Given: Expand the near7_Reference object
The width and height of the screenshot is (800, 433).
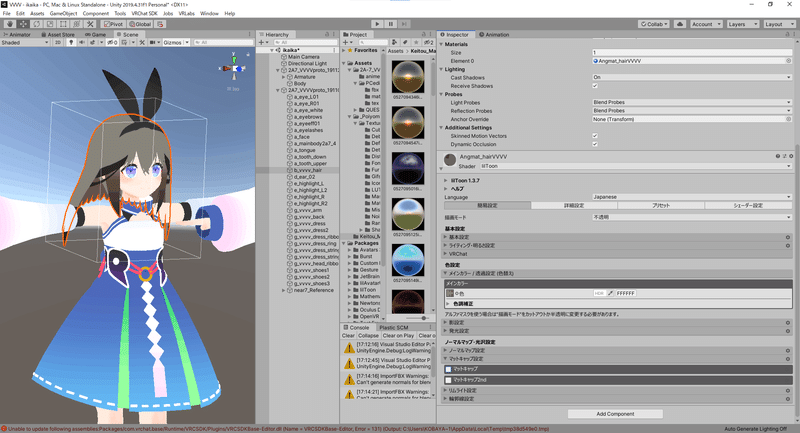Looking at the screenshot, I should point(284,290).
